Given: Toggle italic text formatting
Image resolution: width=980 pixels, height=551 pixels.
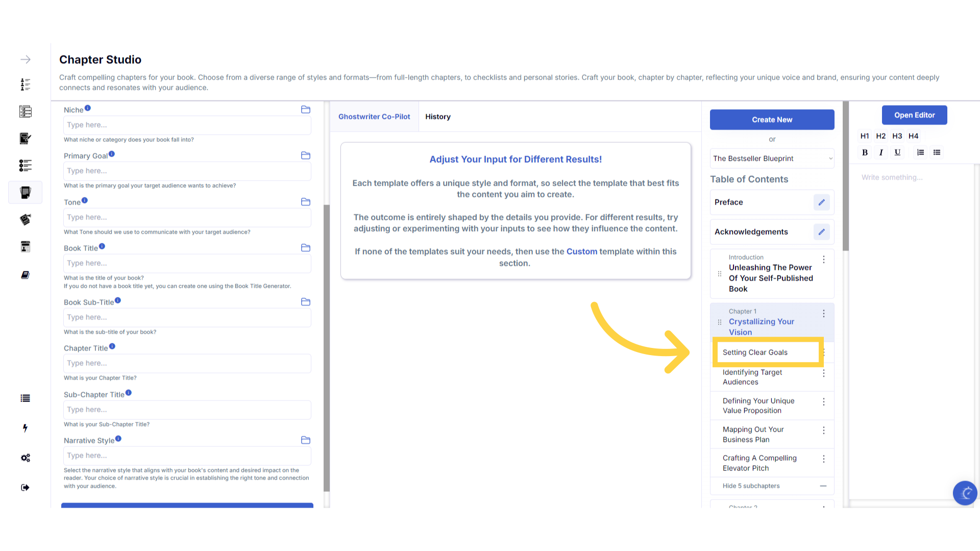Looking at the screenshot, I should coord(881,153).
